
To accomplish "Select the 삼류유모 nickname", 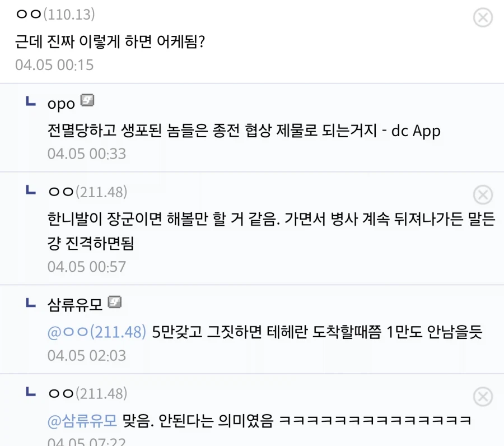I will (76, 303).
